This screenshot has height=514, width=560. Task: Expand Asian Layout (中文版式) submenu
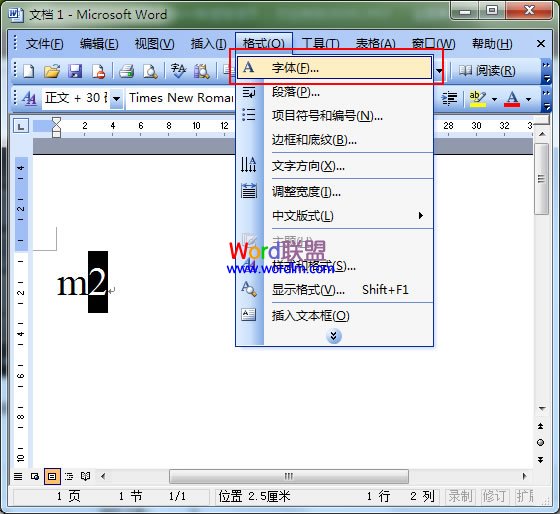[x=334, y=216]
